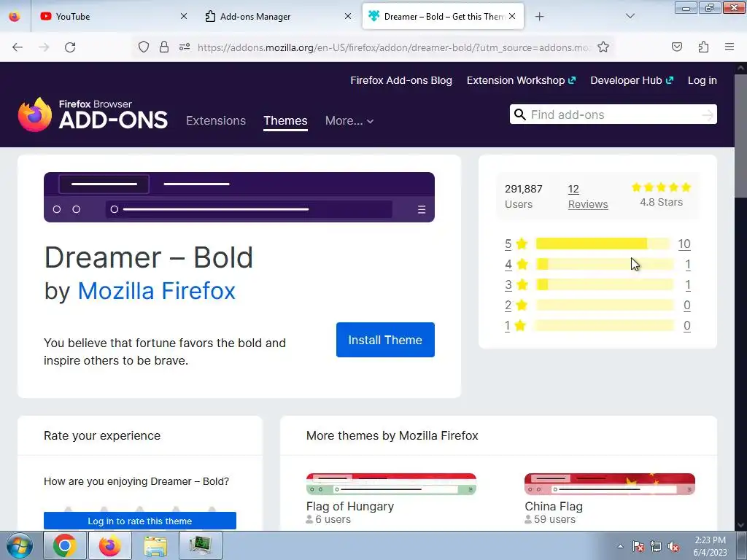This screenshot has width=747, height=560.
Task: Close the YouTube tab
Action: click(x=184, y=16)
